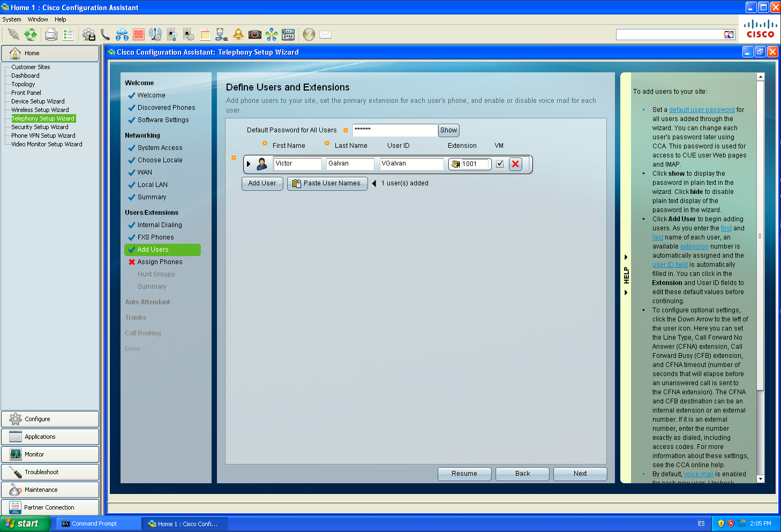Click the phone extension icon beside 1001
The width and height of the screenshot is (781, 532).
pos(456,164)
